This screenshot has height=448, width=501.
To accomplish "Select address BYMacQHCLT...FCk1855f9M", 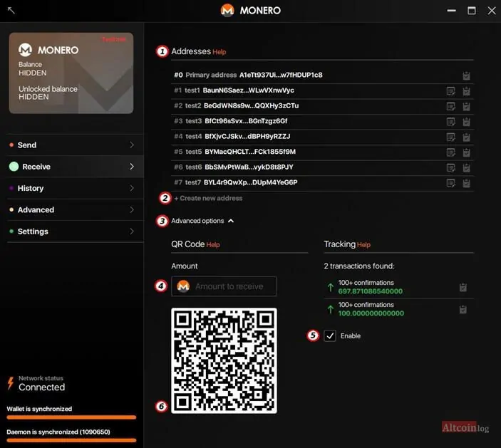I will click(x=322, y=152).
